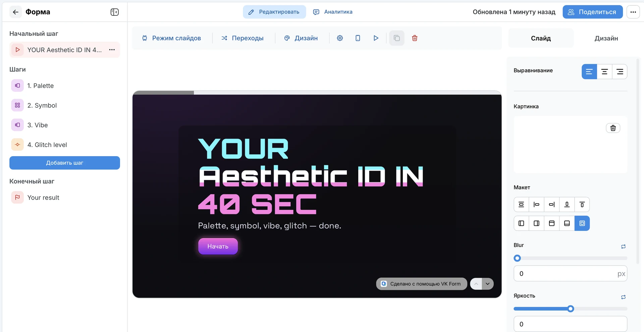The height and width of the screenshot is (332, 644).
Task: Choose the image-bottom aligned layout option
Action: point(567,204)
